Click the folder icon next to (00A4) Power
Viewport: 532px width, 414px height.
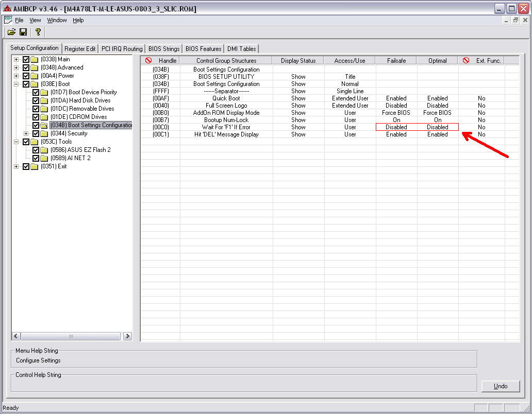coord(34,76)
